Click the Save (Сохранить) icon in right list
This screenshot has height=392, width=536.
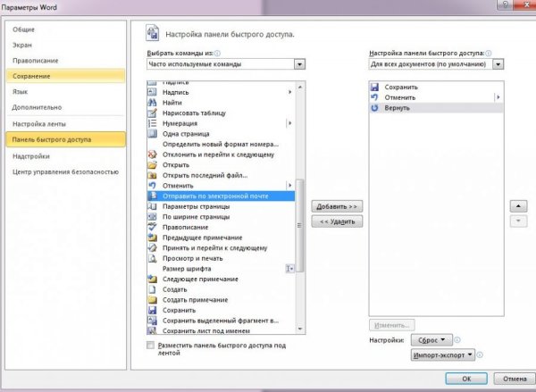tap(374, 87)
